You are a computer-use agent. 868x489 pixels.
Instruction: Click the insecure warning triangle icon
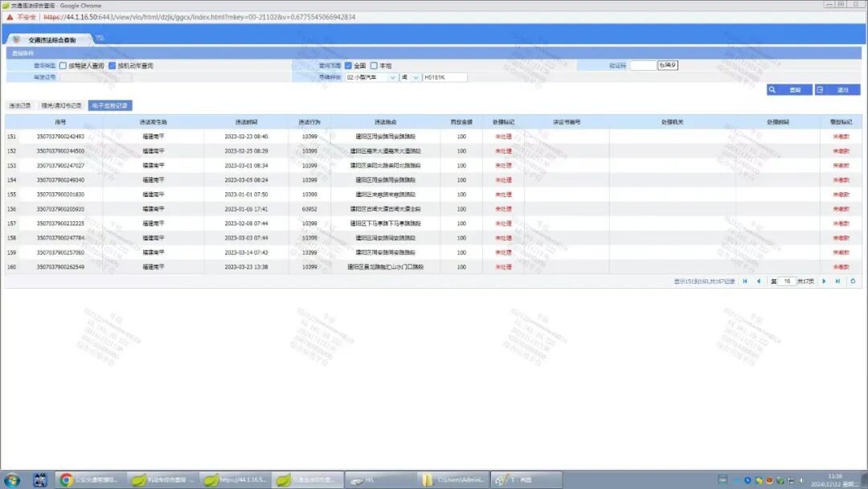tap(10, 17)
